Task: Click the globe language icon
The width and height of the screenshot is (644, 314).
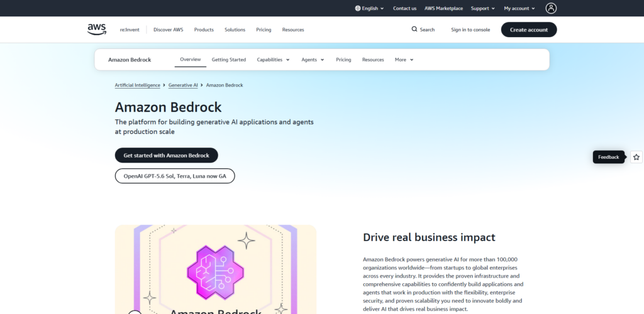Action: pos(357,8)
